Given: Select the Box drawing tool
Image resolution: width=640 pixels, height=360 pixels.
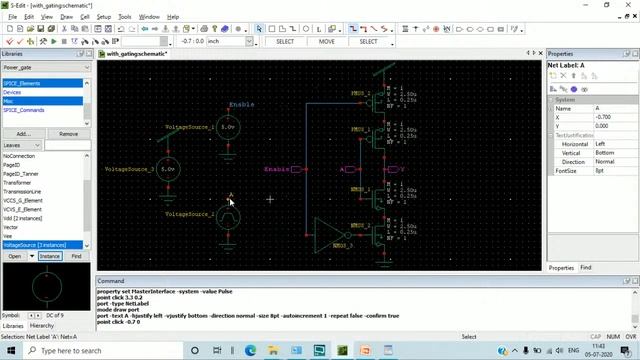Looking at the screenshot, I should (x=271, y=29).
